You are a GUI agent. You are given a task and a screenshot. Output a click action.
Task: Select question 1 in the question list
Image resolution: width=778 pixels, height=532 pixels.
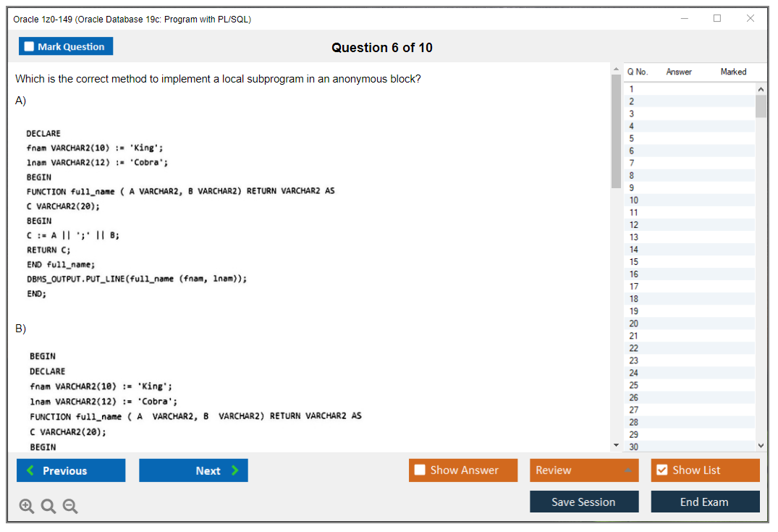click(x=632, y=89)
